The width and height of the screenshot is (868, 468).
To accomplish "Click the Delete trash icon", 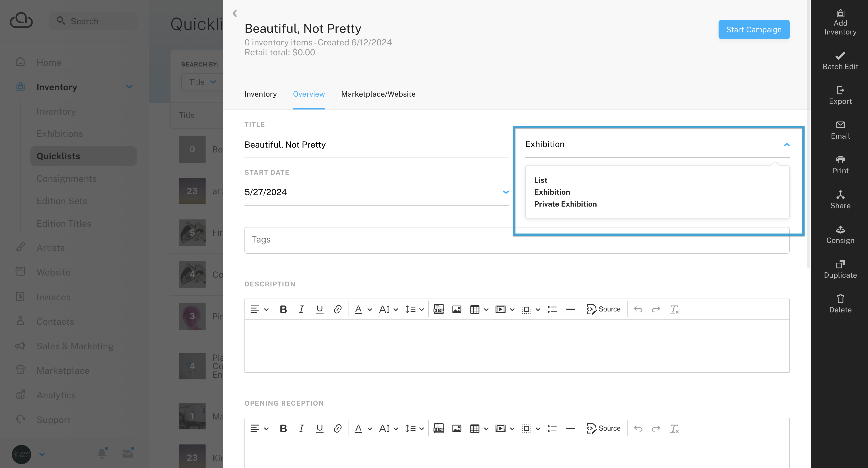I will pos(840,299).
